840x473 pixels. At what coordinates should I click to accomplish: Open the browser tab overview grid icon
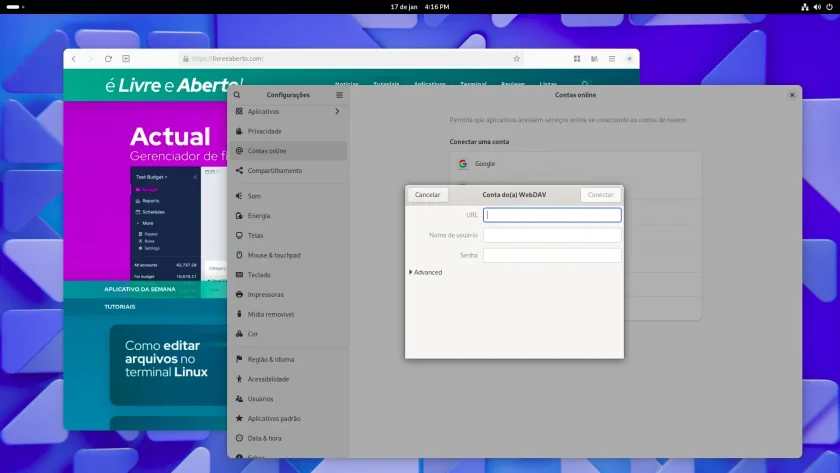(x=577, y=59)
